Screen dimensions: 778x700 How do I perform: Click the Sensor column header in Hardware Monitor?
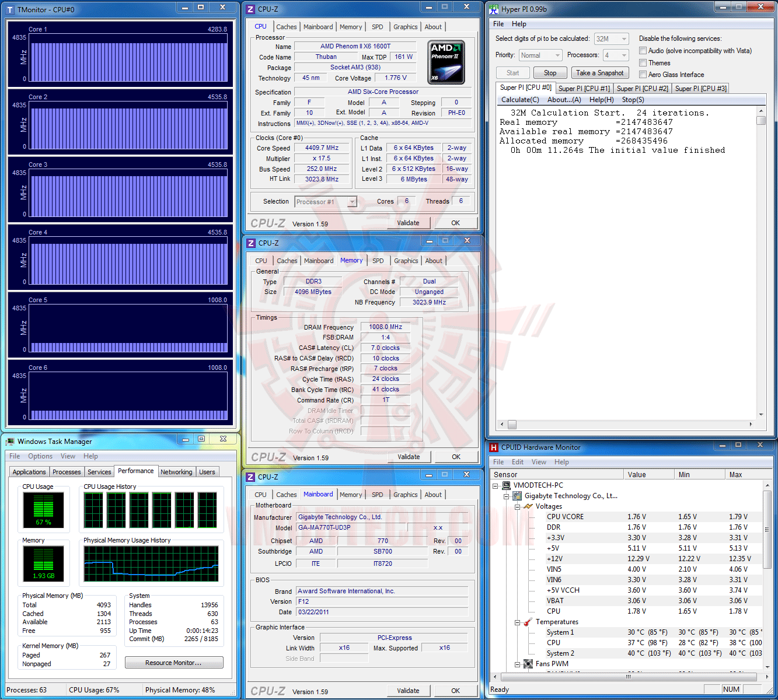pyautogui.click(x=557, y=475)
